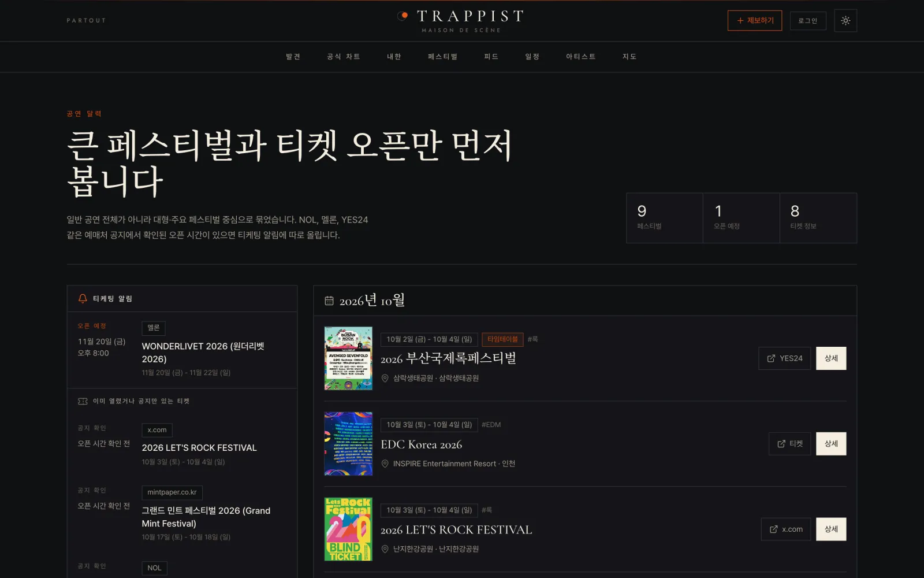Open WONDERLIVET 2026 in the ticketing alerts
The height and width of the screenshot is (578, 924).
(x=203, y=353)
